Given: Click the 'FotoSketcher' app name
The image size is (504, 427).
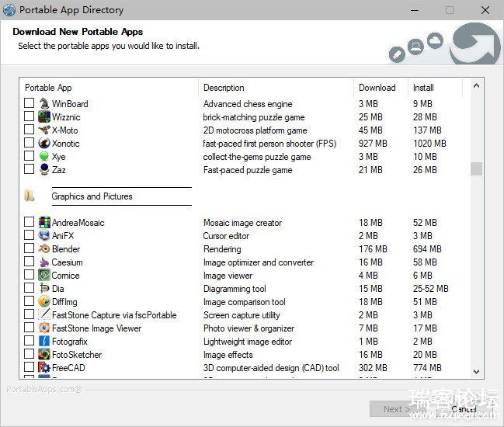Looking at the screenshot, I should click(x=77, y=354).
